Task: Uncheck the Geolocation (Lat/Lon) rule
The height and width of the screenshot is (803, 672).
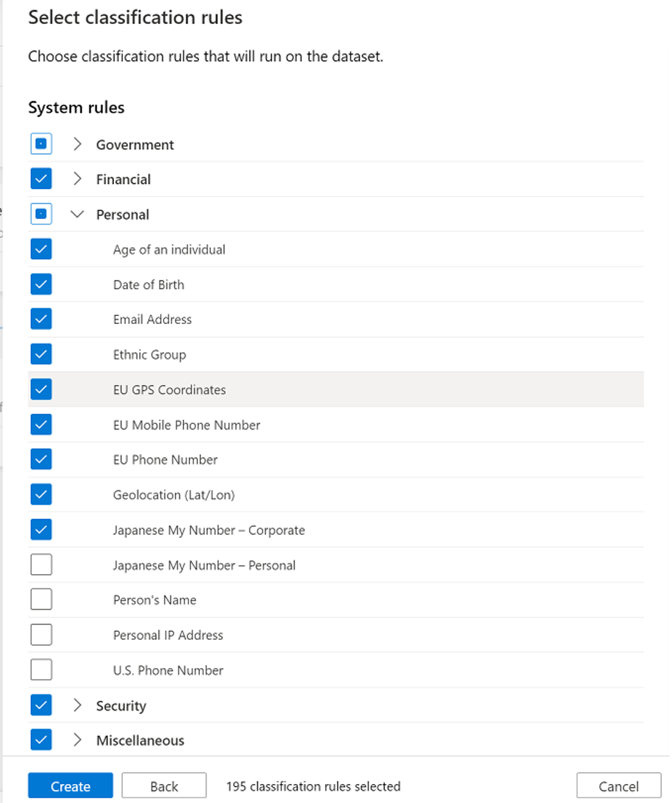Action: pyautogui.click(x=40, y=494)
